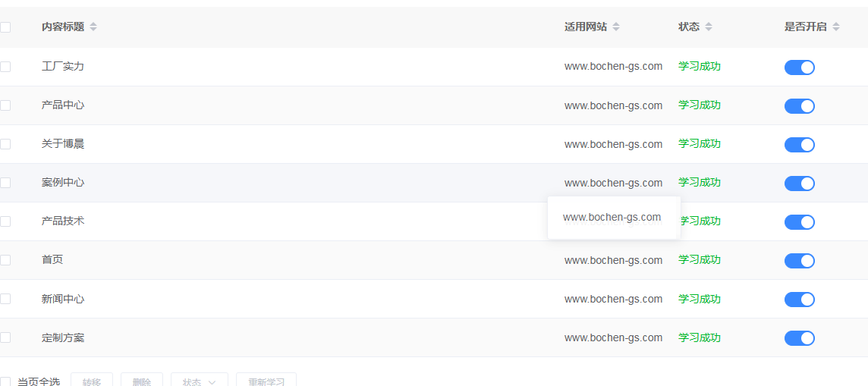Viewport: 868px width, 386px height.
Task: Click the 状态 column sort icon
Action: [x=709, y=27]
